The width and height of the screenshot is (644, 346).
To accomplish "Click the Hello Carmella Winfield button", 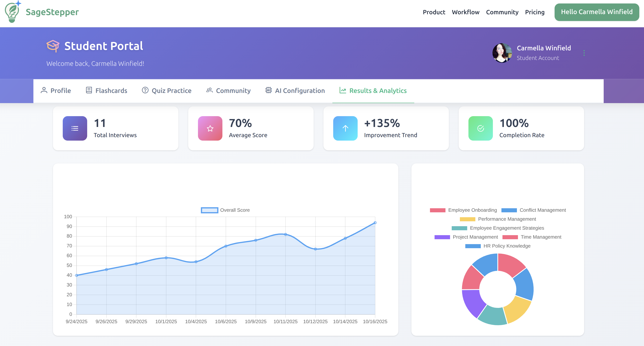I will point(597,11).
